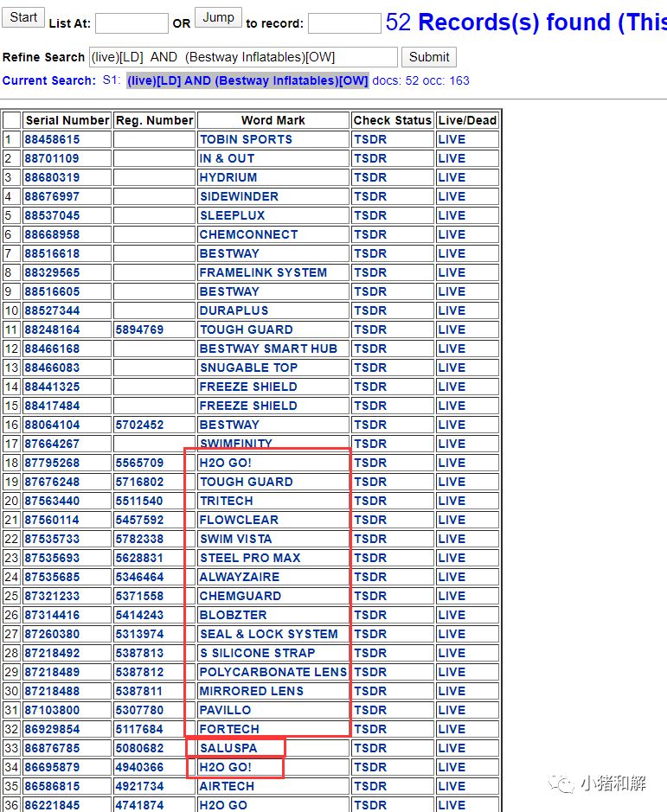This screenshot has height=812, width=667.
Task: Open serial number 87676248
Action: pos(52,482)
